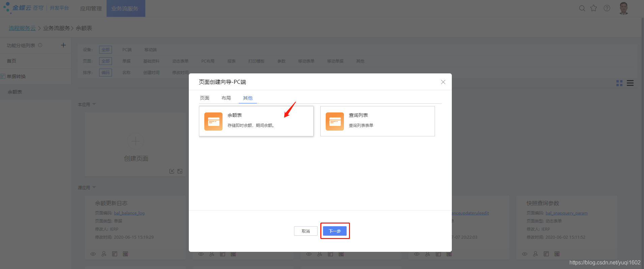Click the tree relation icon on 余额更新日志 card
Viewport: 644px width, 269px height.
[x=104, y=254]
